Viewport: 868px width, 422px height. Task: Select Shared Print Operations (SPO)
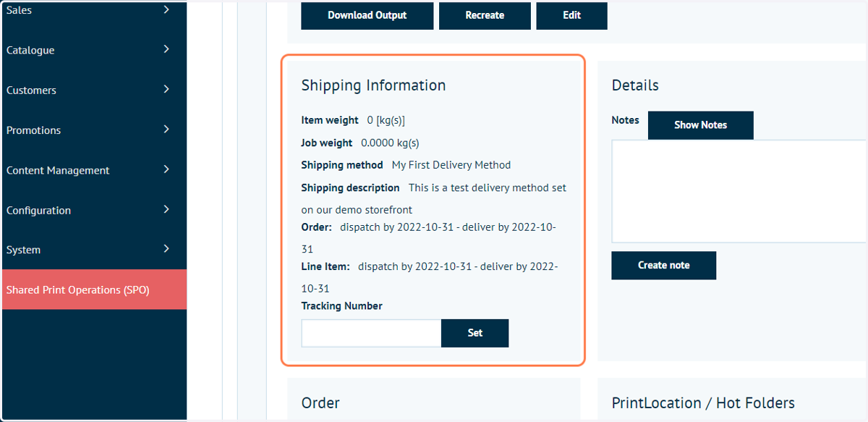pyautogui.click(x=94, y=290)
